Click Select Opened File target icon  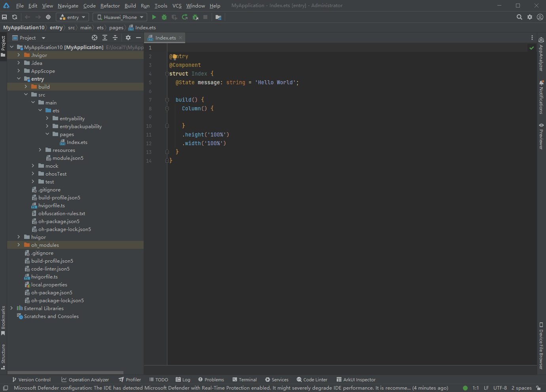(x=95, y=38)
